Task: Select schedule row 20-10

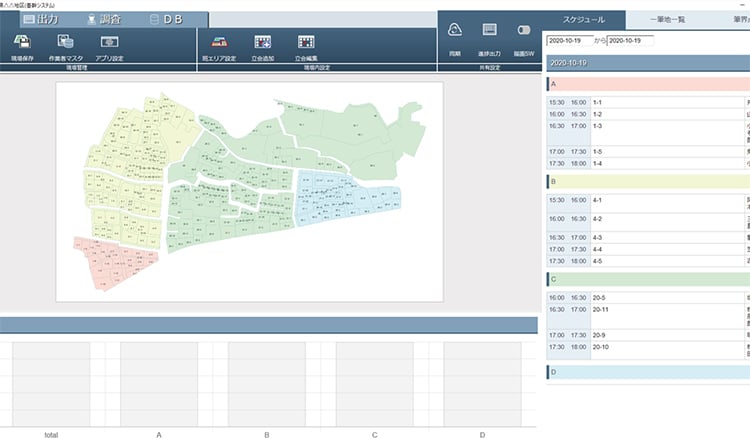Action: click(648, 350)
